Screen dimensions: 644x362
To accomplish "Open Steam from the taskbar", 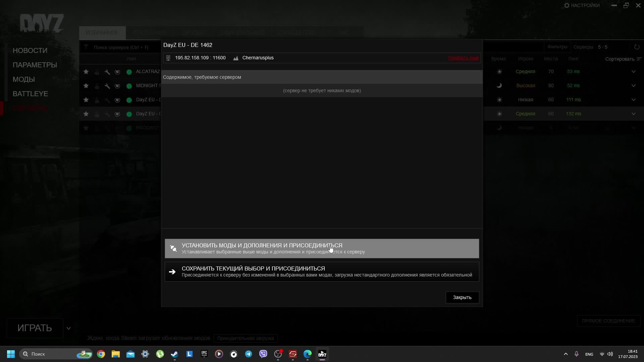I will pyautogui.click(x=174, y=354).
